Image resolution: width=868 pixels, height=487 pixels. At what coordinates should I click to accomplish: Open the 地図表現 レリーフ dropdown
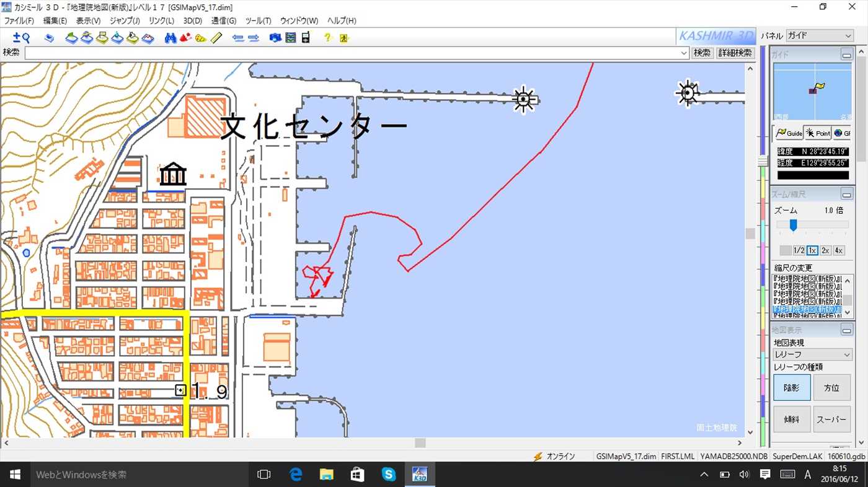[x=813, y=354]
